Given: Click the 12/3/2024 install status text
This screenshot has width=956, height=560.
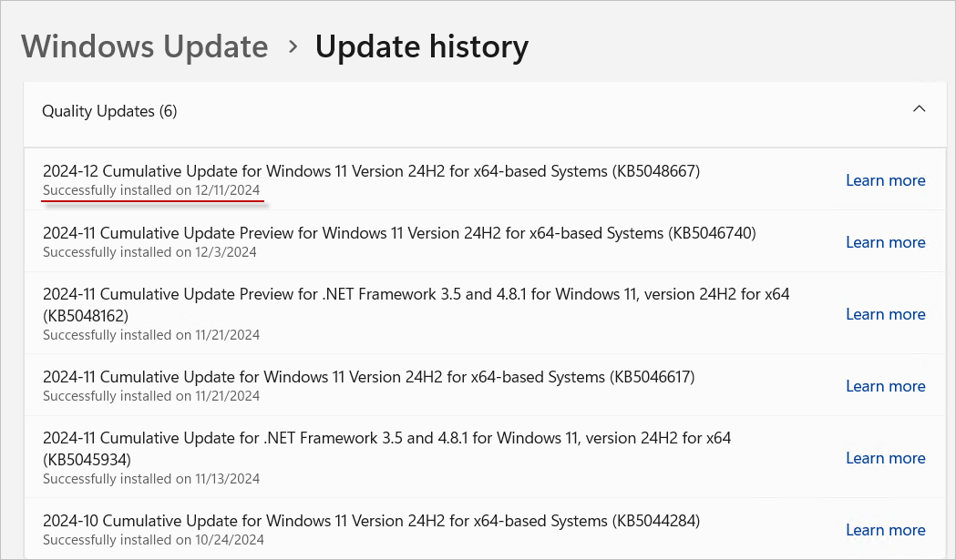Looking at the screenshot, I should (149, 252).
